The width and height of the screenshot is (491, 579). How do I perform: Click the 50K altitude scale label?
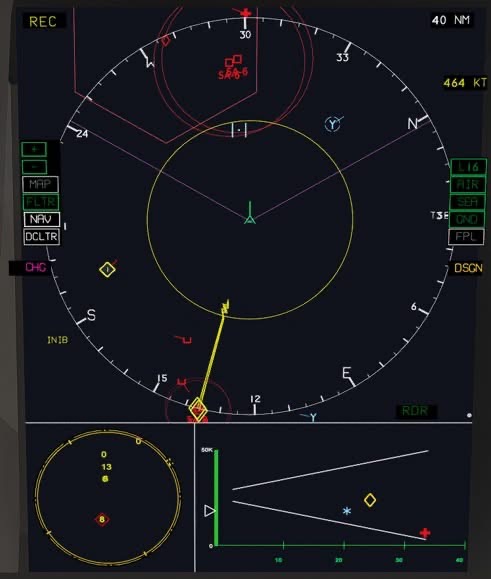tap(207, 450)
